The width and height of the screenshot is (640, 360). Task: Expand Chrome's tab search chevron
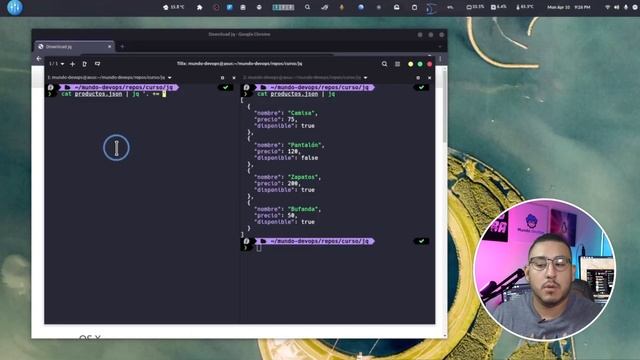click(440, 47)
